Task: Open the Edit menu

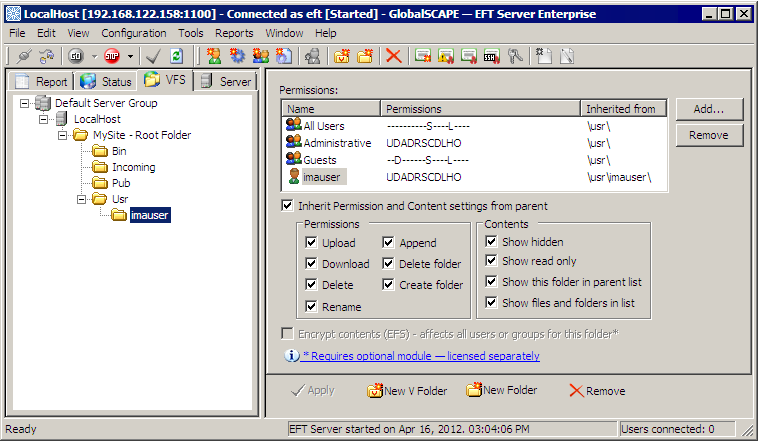Action: tap(46, 33)
